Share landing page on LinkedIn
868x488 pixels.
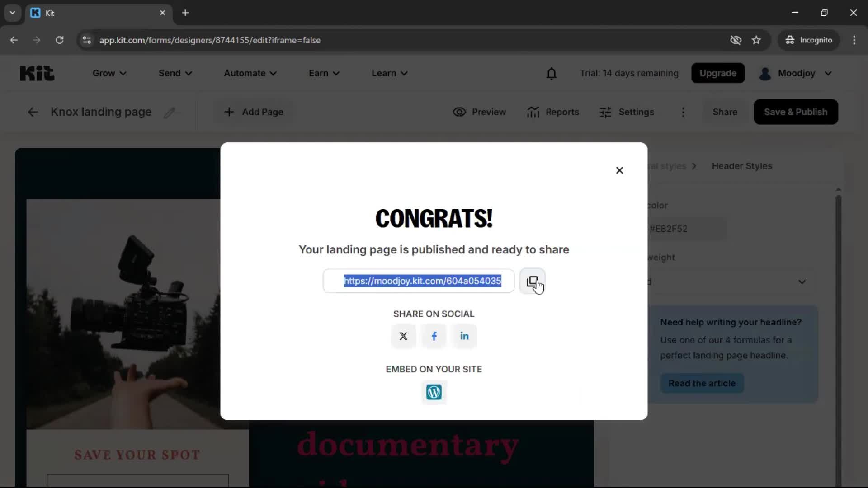(x=465, y=336)
